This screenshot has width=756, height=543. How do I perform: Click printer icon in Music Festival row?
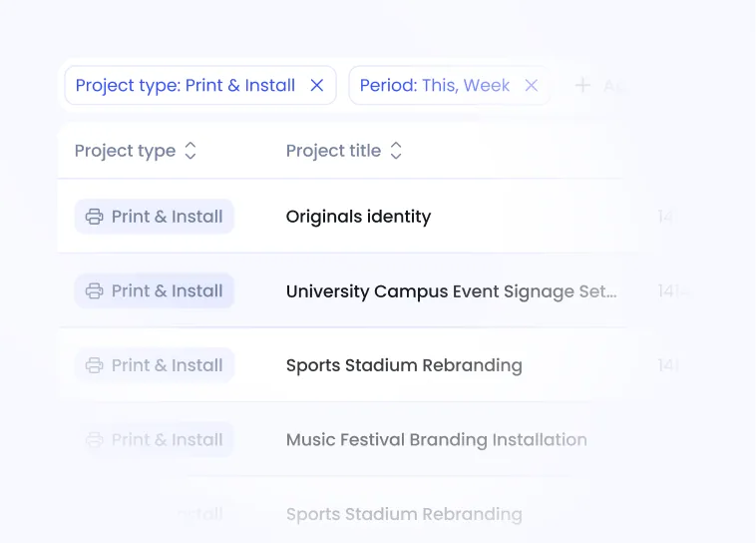(94, 440)
